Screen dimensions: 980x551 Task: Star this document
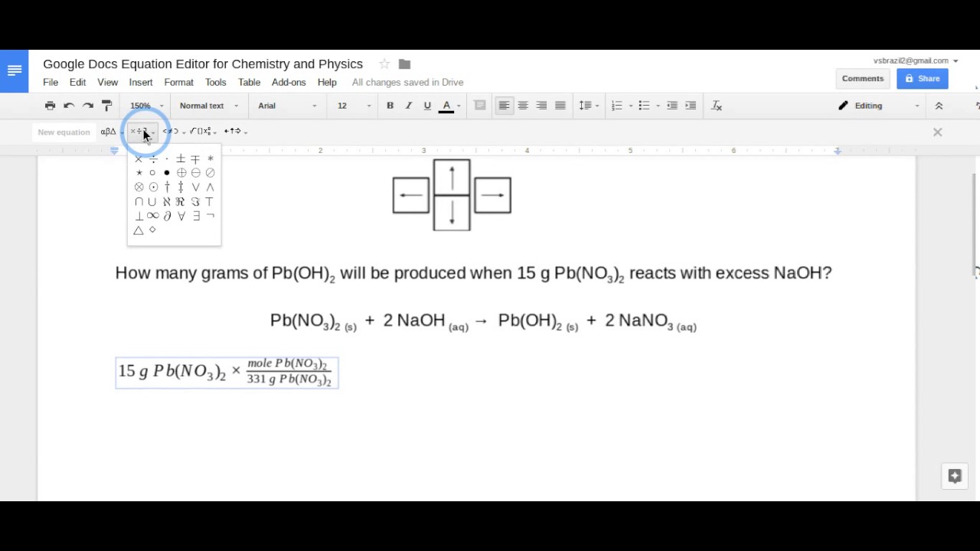[384, 64]
